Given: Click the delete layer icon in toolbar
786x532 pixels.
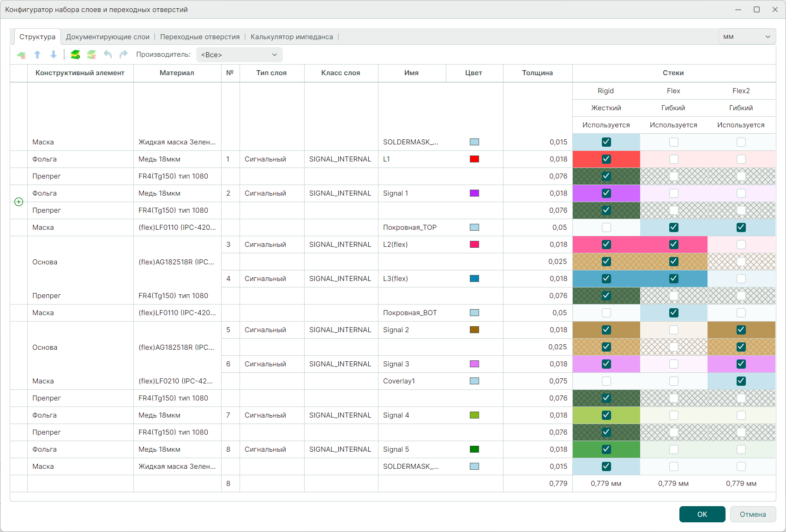Looking at the screenshot, I should [21, 55].
